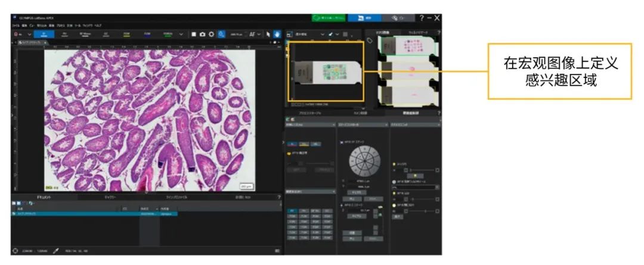
Task: Click the tag icon beside macro image
Action: coord(370,40)
